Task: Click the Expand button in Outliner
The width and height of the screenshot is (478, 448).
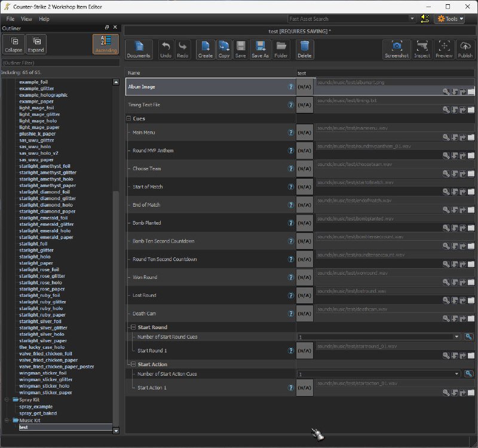Action: [x=36, y=44]
